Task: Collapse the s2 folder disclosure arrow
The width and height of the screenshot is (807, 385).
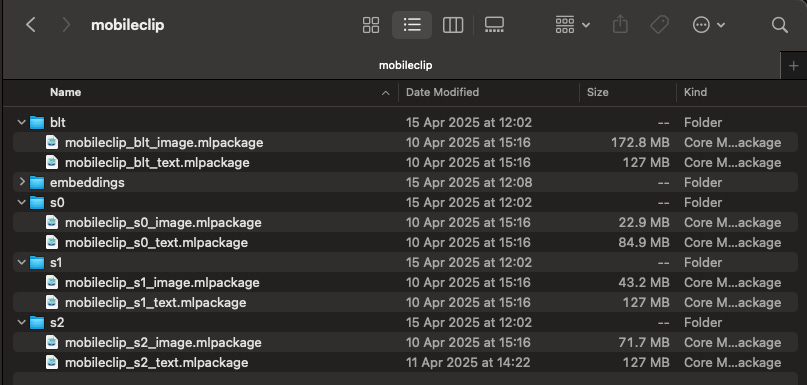Action: 22,322
